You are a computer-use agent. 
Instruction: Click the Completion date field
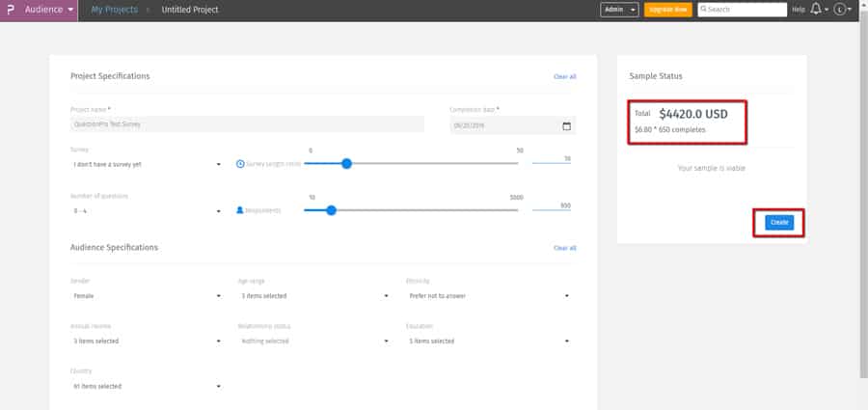tap(513, 125)
